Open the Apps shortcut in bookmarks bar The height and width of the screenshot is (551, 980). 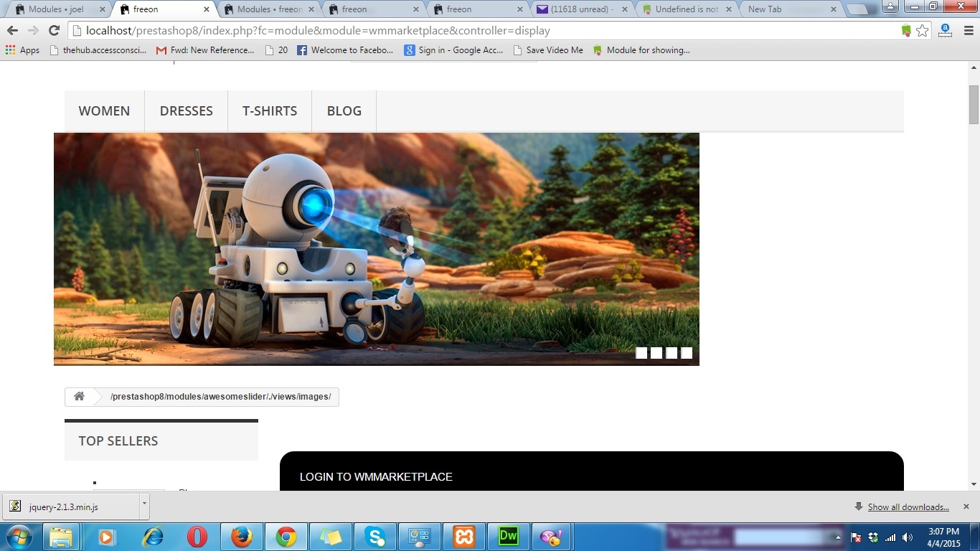click(22, 50)
